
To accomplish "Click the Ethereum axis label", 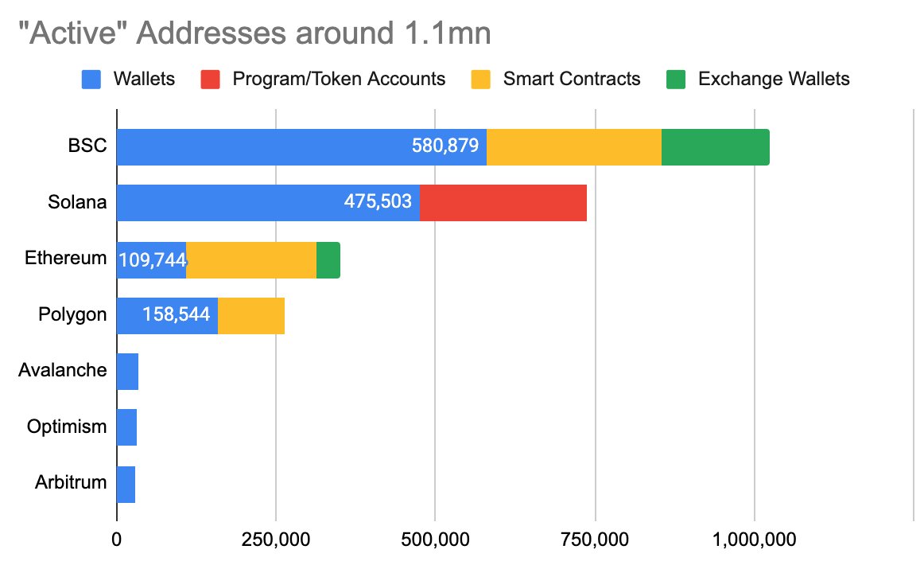I will (x=65, y=258).
